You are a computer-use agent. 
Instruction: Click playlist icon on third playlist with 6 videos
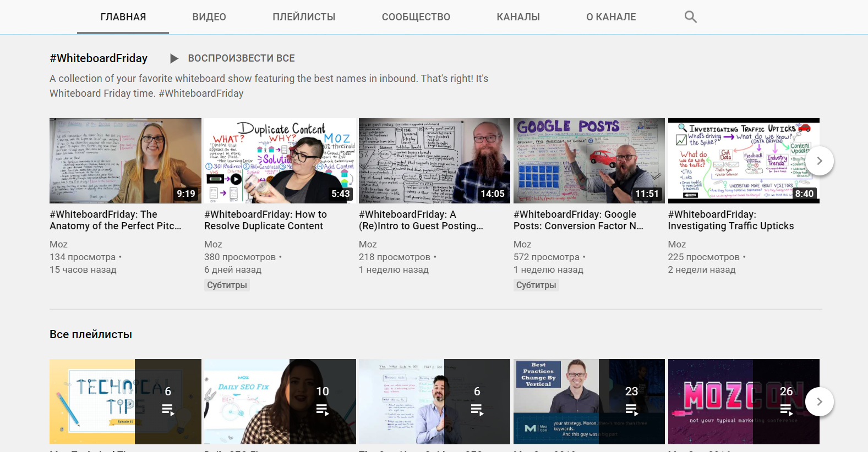[477, 410]
